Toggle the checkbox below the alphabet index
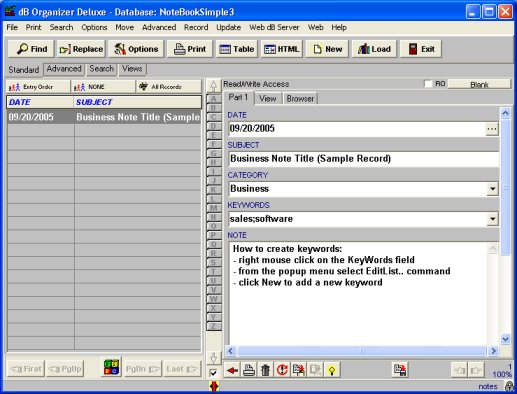The image size is (517, 394). pyautogui.click(x=214, y=373)
